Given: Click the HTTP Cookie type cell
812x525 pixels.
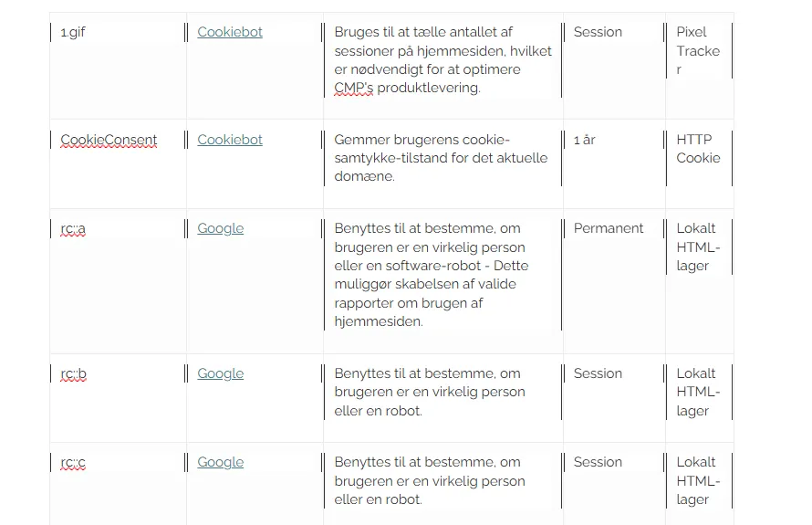Looking at the screenshot, I should tap(698, 149).
